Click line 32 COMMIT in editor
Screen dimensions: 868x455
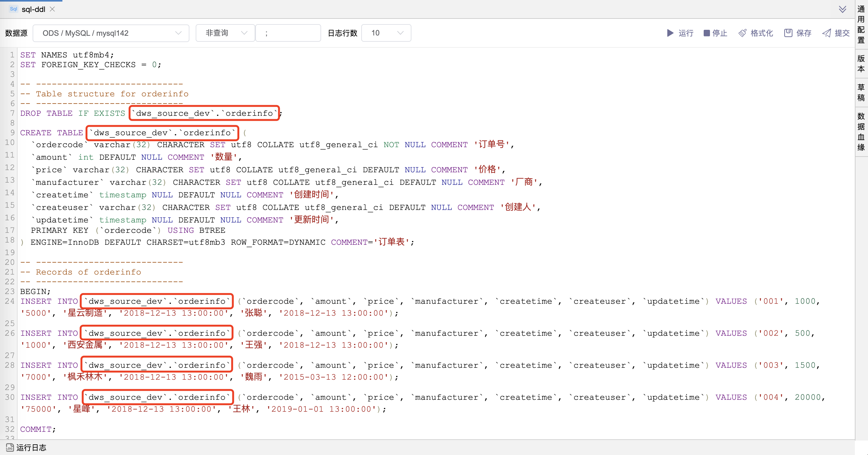point(36,429)
